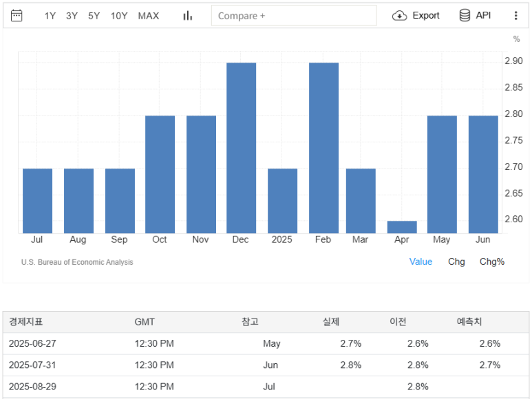Show MAX historical range
532x399 pixels.
[148, 15]
